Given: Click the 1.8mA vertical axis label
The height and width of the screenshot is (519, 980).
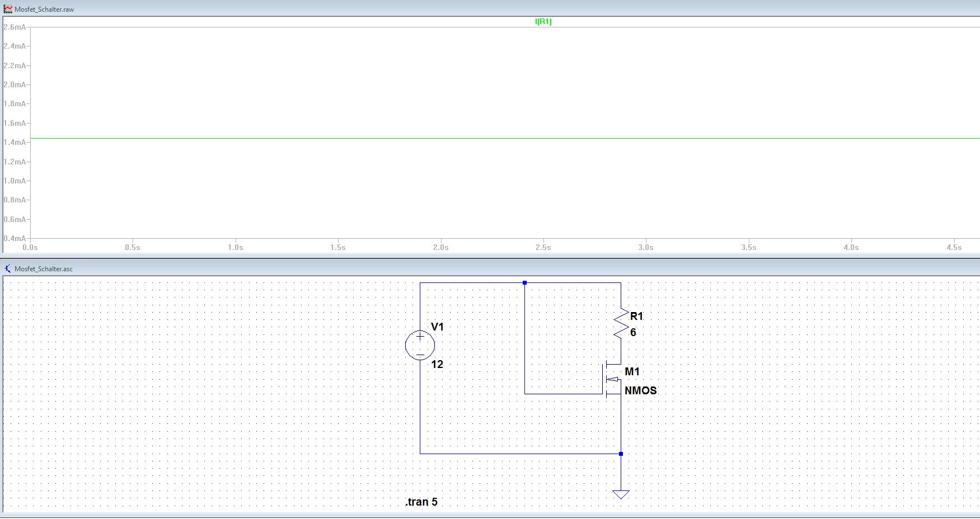Looking at the screenshot, I should [x=15, y=103].
